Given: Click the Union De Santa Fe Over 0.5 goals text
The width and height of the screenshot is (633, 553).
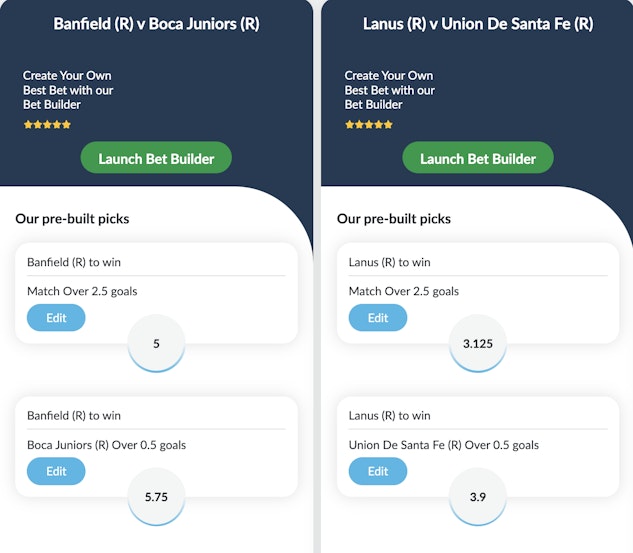Looking at the screenshot, I should (443, 445).
